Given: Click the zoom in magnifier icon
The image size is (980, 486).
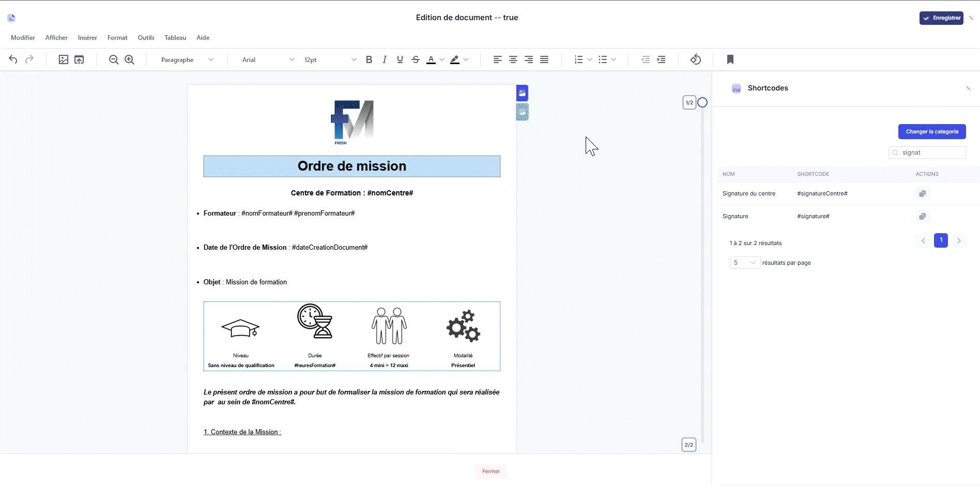Looking at the screenshot, I should pyautogui.click(x=129, y=59).
